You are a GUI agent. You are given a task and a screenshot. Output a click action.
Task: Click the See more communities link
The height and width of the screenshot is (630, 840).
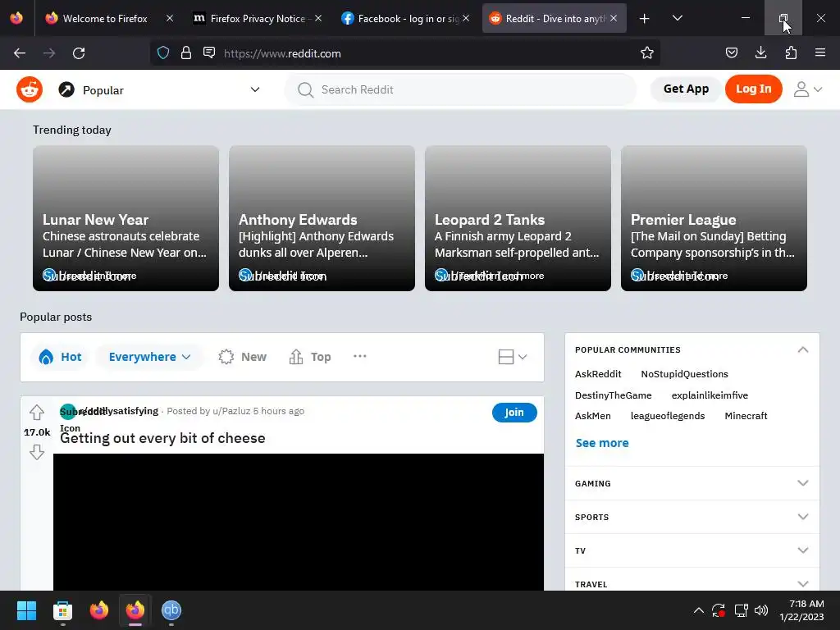[602, 443]
